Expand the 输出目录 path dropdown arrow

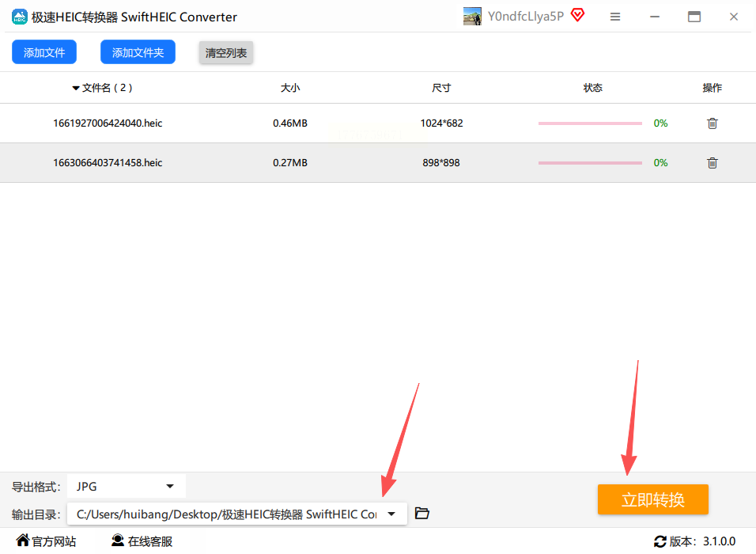(391, 514)
